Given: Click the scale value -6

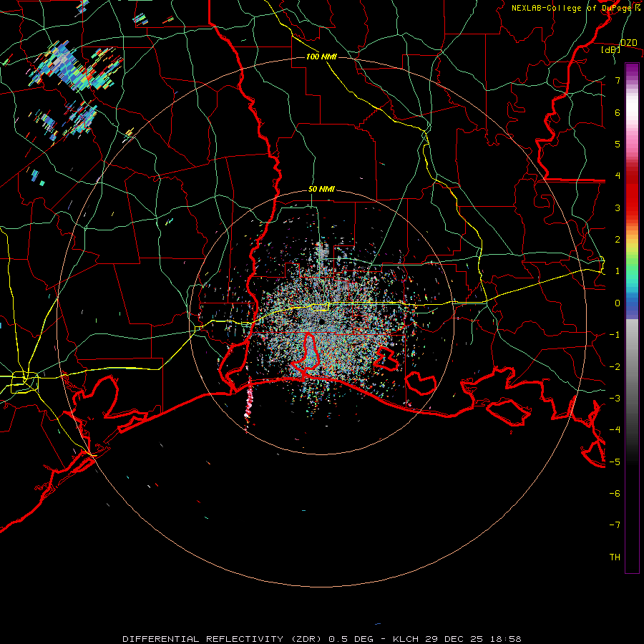Looking at the screenshot, I should pyautogui.click(x=615, y=494).
